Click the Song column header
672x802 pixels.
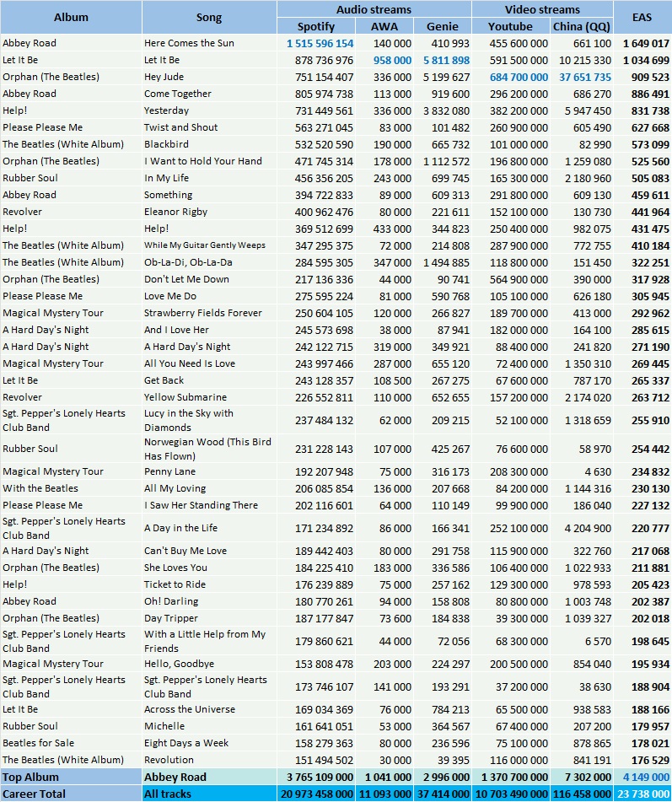coord(209,18)
